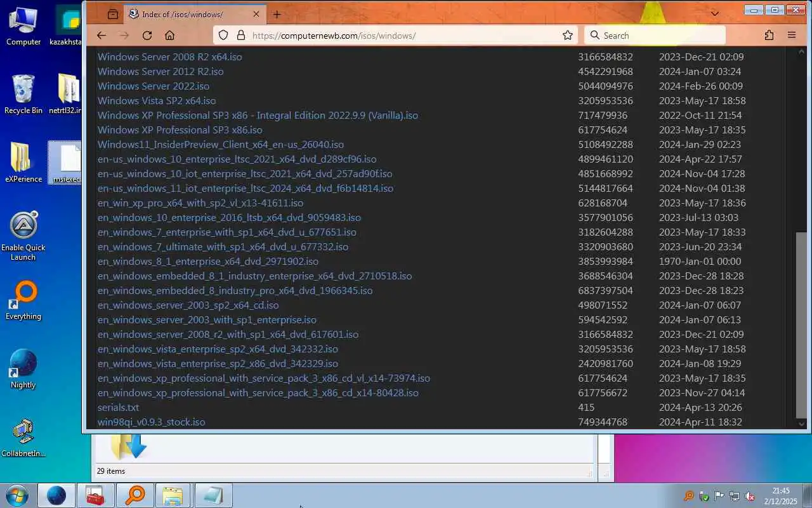This screenshot has height=508, width=812.
Task: Open the Firefox hamburger menu
Action: tap(792, 36)
